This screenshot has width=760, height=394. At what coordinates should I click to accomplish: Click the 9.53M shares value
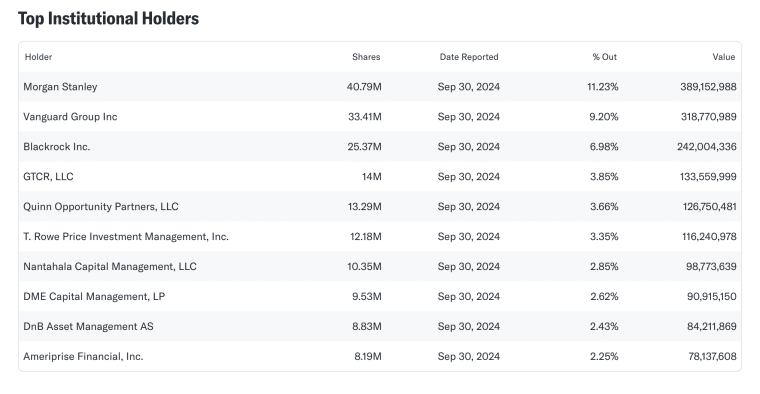coord(367,297)
